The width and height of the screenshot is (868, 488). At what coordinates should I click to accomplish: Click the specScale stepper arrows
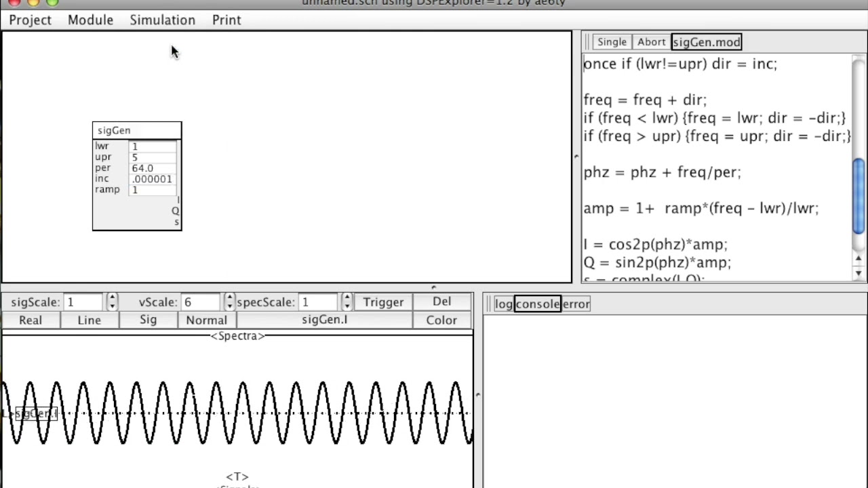pos(347,302)
